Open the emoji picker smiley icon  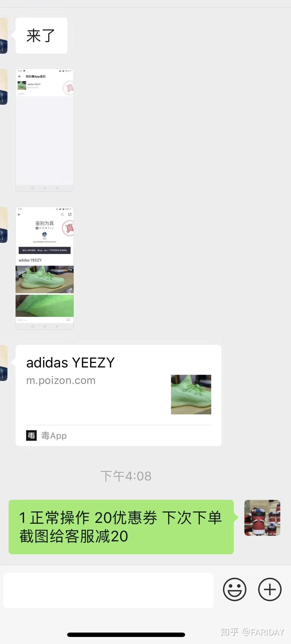pos(234,589)
